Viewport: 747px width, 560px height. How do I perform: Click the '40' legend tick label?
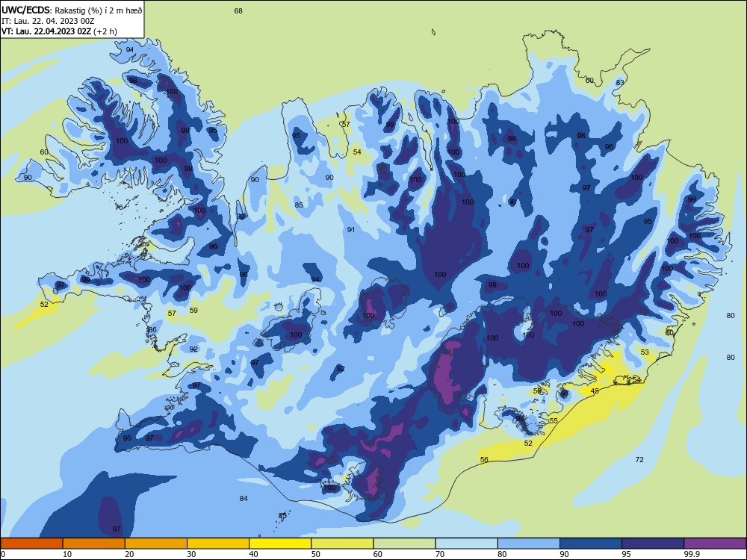pos(254,554)
